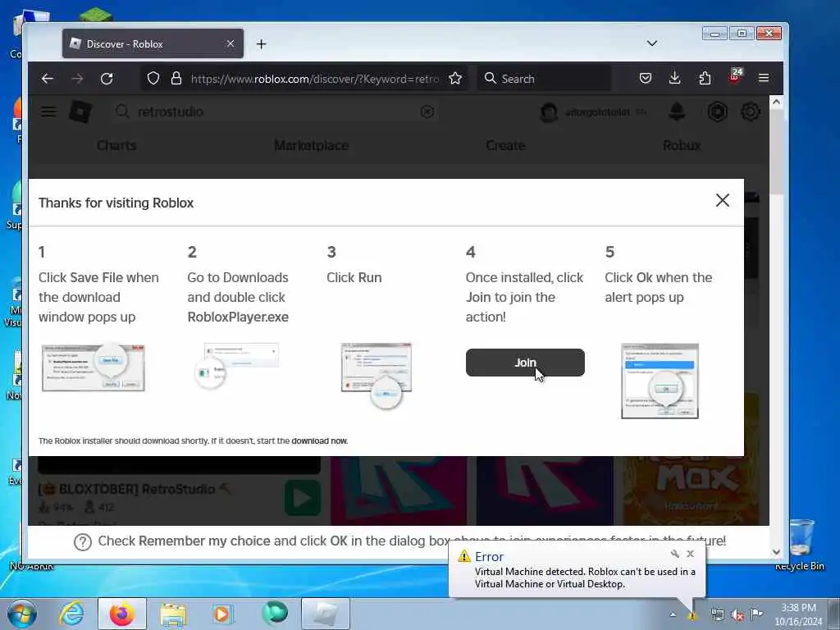Open the Action Center flag icon

point(756,614)
